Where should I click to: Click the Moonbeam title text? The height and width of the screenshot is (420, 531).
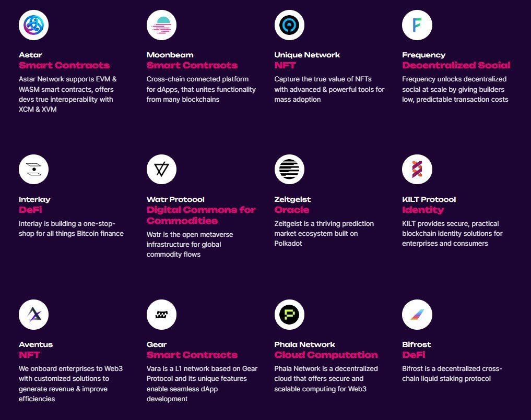(170, 55)
